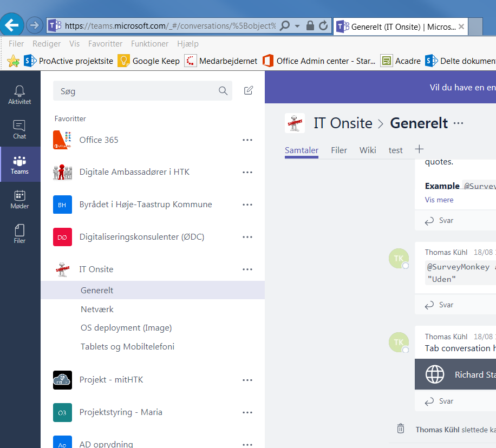This screenshot has width=496, height=448.
Task: Click the magnifier icon in Søg box
Action: click(223, 91)
